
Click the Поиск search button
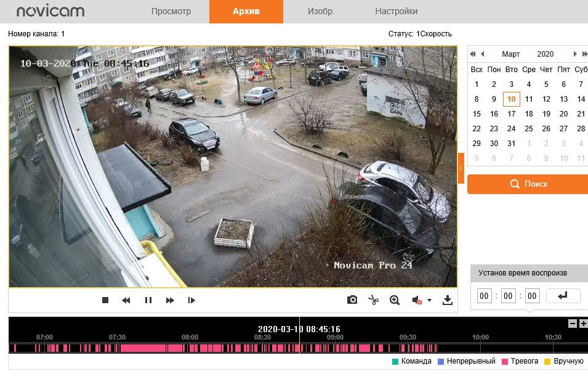pyautogui.click(x=528, y=184)
